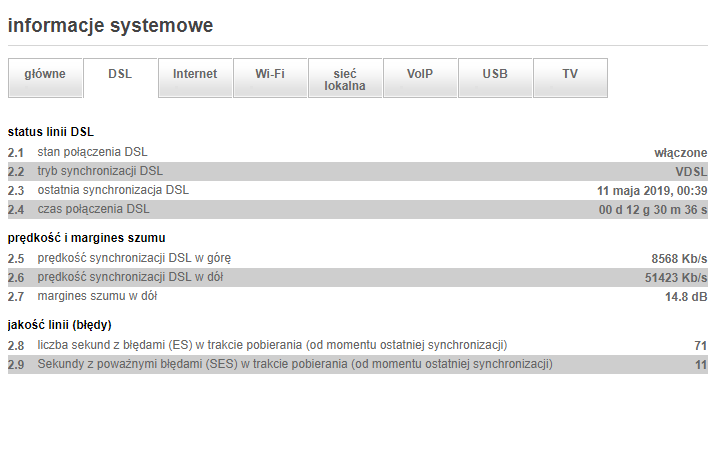Click the 8568 Kb/s upstream speed value
Image resolution: width=726 pixels, height=451 pixels.
pos(679,258)
